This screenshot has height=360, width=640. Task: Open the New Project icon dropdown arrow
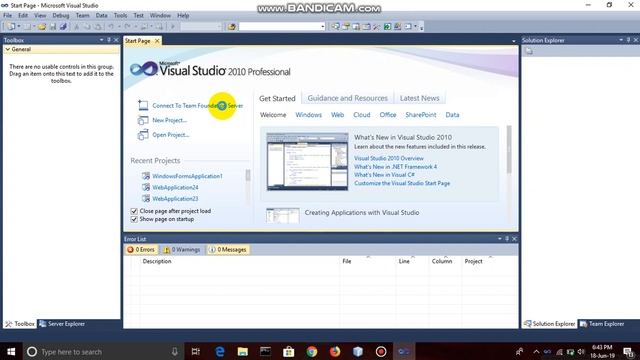(x=19, y=27)
